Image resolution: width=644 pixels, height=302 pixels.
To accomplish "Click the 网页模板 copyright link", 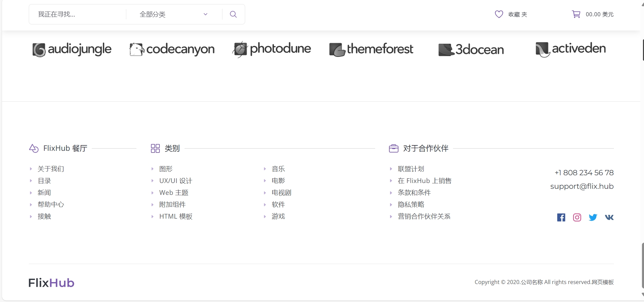I will (x=603, y=282).
